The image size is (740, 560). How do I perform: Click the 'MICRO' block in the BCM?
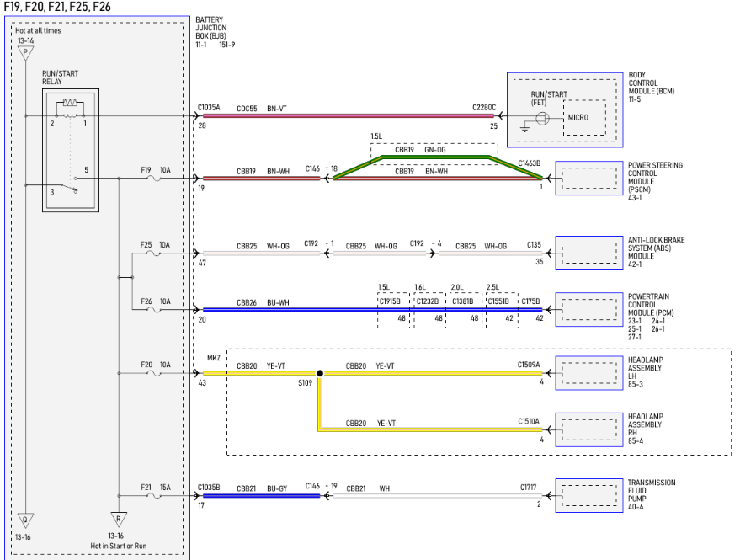(585, 118)
